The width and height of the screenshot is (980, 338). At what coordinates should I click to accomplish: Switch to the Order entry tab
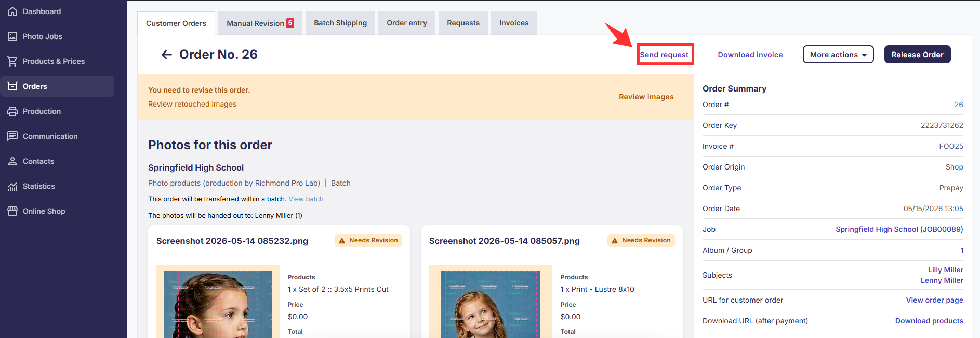tap(407, 23)
